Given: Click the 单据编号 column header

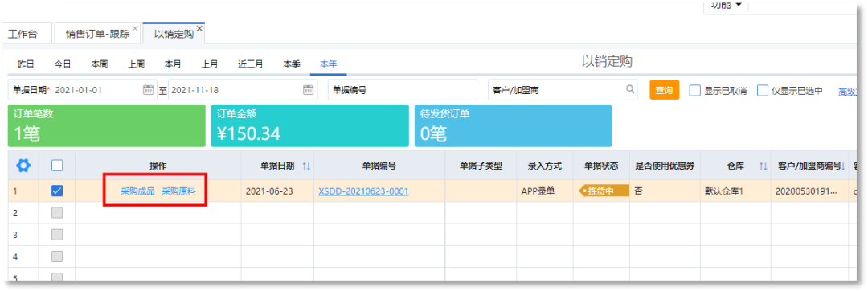Looking at the screenshot, I should point(379,166).
